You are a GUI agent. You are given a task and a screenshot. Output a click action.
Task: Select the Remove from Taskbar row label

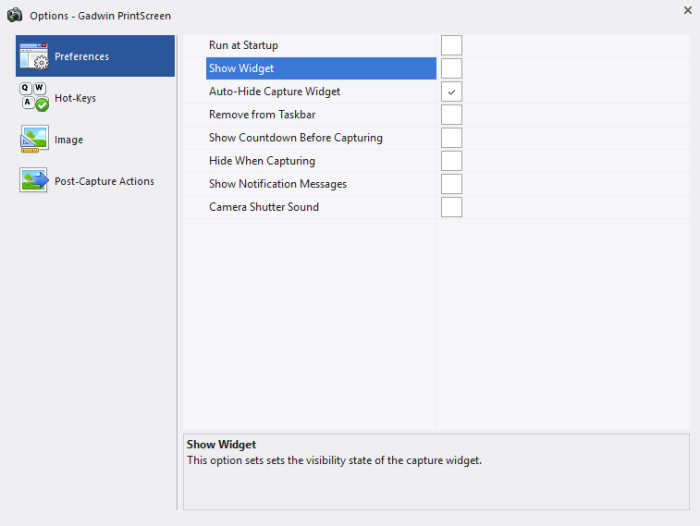pos(262,115)
